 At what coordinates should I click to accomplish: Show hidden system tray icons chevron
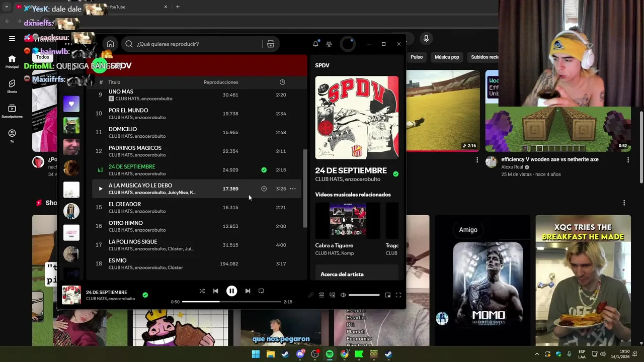[537, 354]
